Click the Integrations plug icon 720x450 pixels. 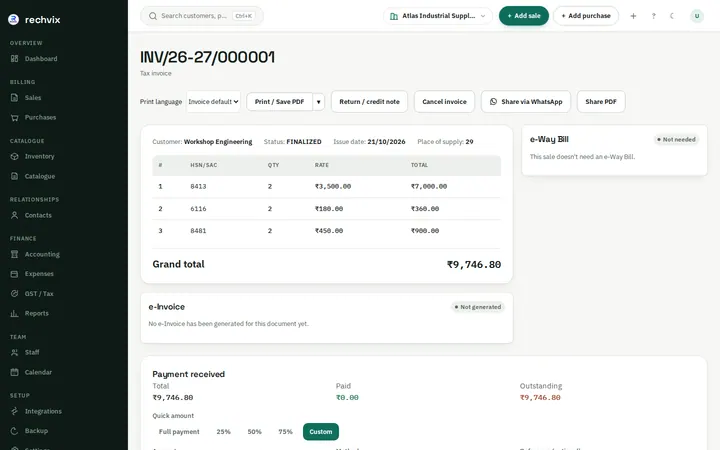15,411
